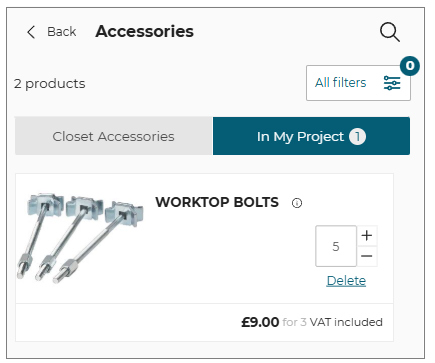Open the All filters button

[x=358, y=83]
